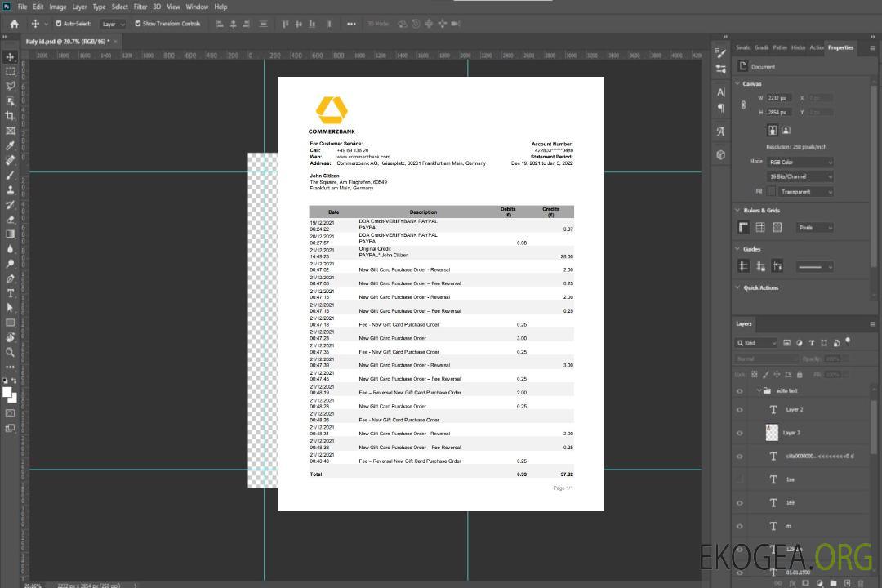Viewport: 882px width, 588px height.
Task: Click the foreground color swatch
Action: [7, 392]
